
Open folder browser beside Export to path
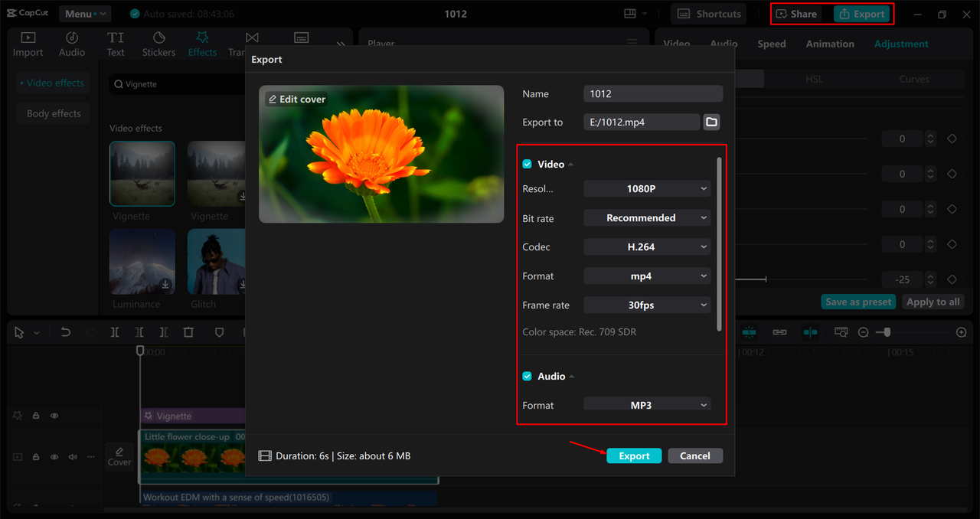[x=711, y=122]
